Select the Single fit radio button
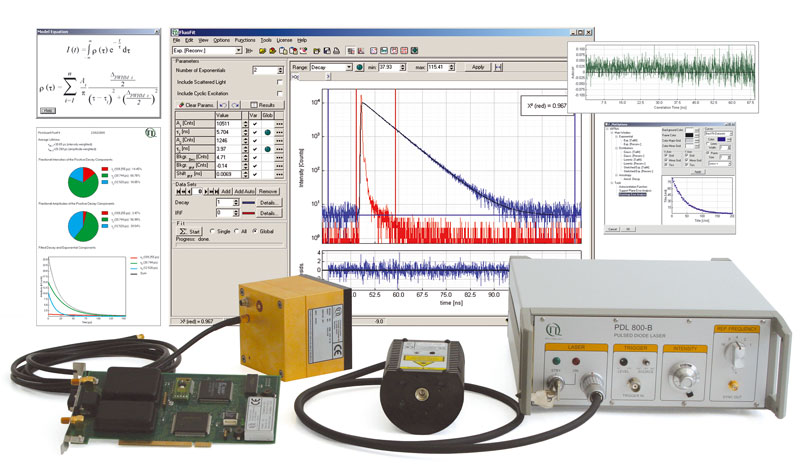Image resolution: width=800 pixels, height=465 pixels. (212, 231)
